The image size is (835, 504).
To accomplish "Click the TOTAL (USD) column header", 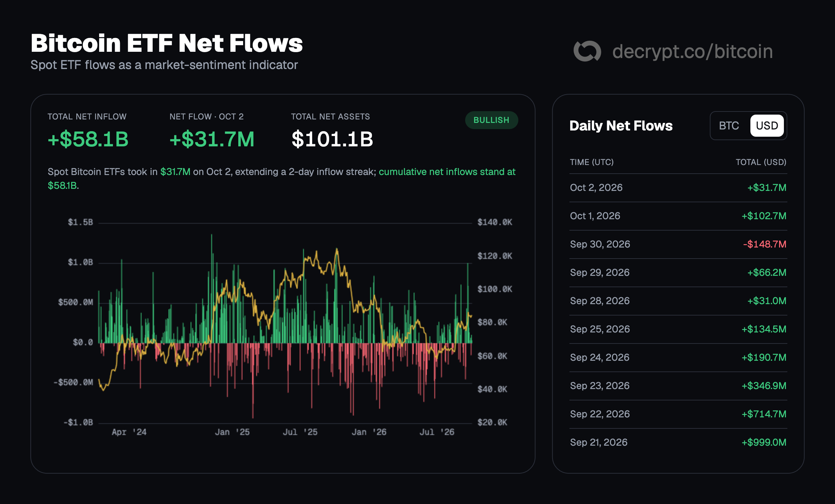I will click(761, 162).
